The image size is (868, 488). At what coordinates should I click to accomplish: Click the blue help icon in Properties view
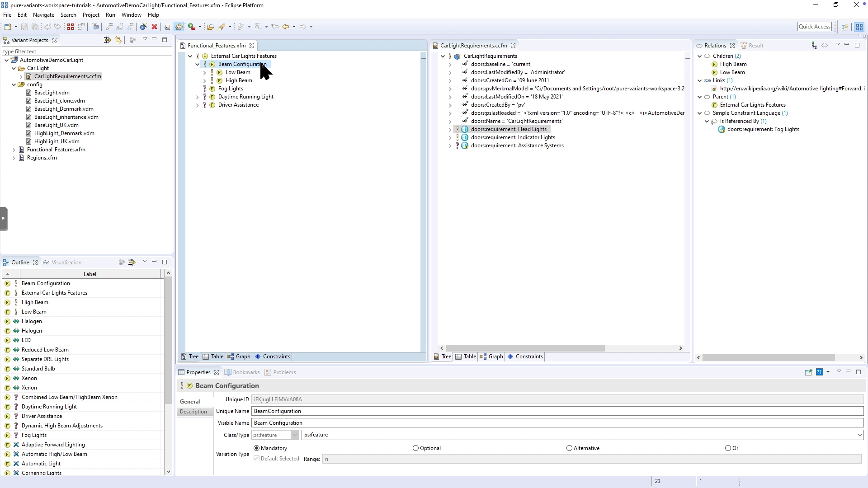coord(819,372)
